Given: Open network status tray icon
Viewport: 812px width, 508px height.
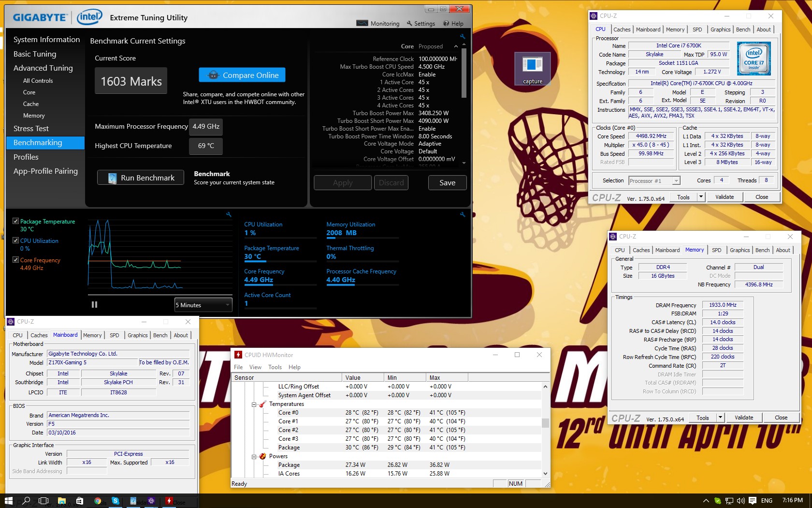Looking at the screenshot, I should click(729, 501).
